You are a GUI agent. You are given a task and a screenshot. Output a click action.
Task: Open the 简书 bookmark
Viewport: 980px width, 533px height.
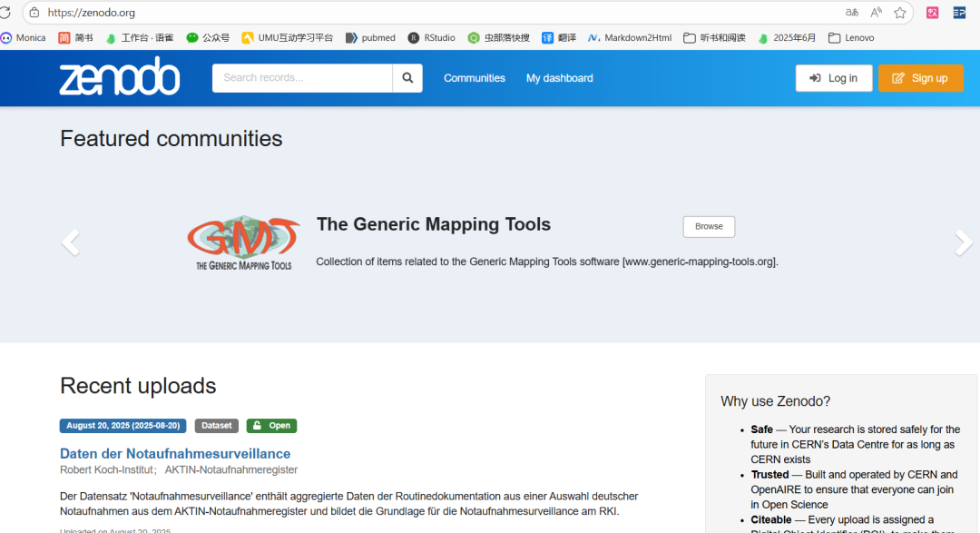[x=75, y=37]
